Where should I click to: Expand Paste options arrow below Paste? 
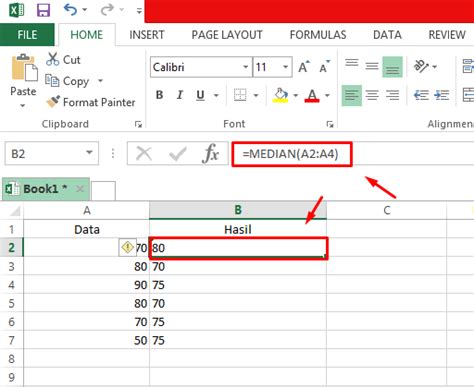(23, 106)
